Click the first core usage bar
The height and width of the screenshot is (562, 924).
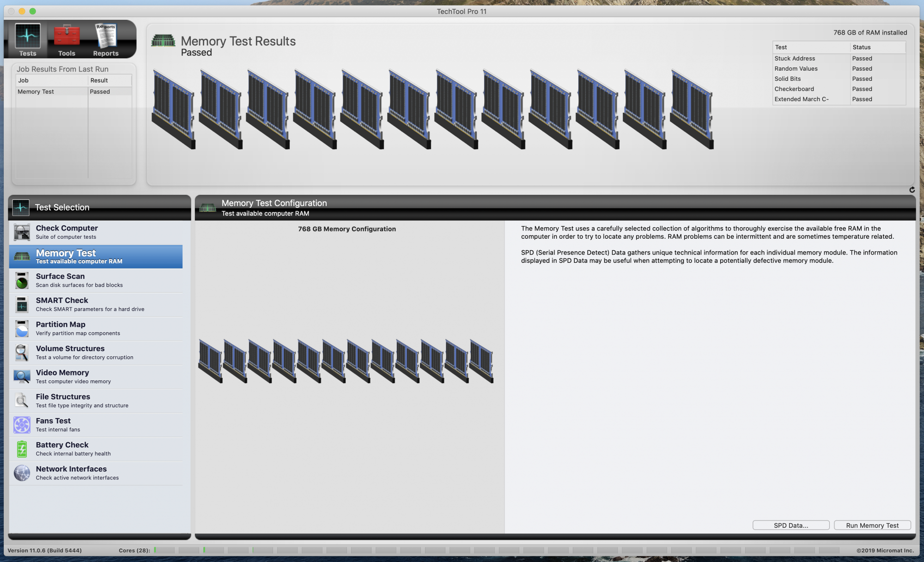(164, 550)
